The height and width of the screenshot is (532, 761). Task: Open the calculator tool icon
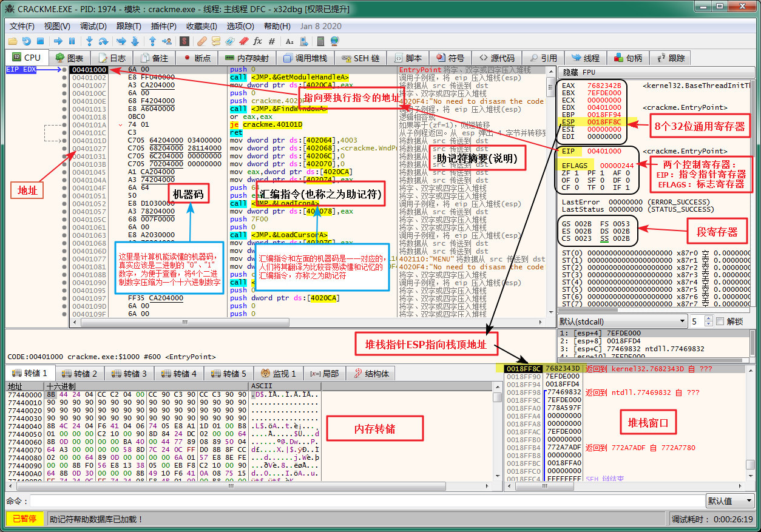coord(320,41)
